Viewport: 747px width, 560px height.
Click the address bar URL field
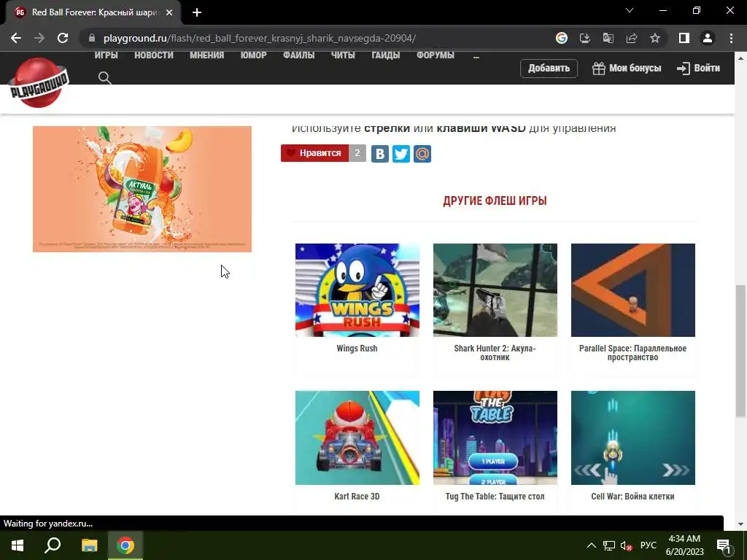tap(260, 38)
